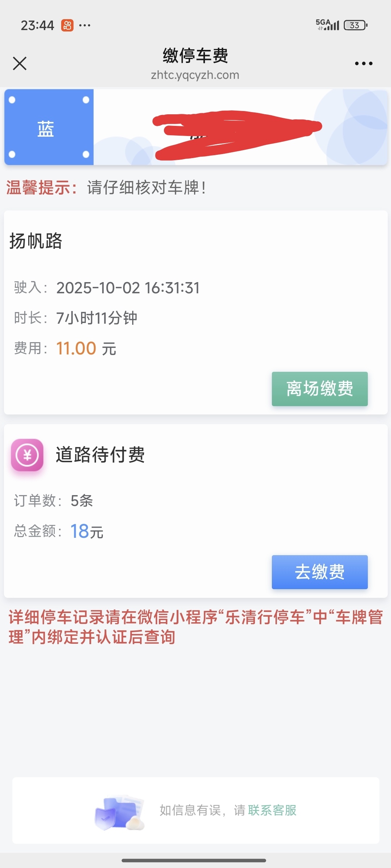Tap the zhtc.yqcyzh.com URL text
This screenshot has width=391, height=868.
point(195,75)
